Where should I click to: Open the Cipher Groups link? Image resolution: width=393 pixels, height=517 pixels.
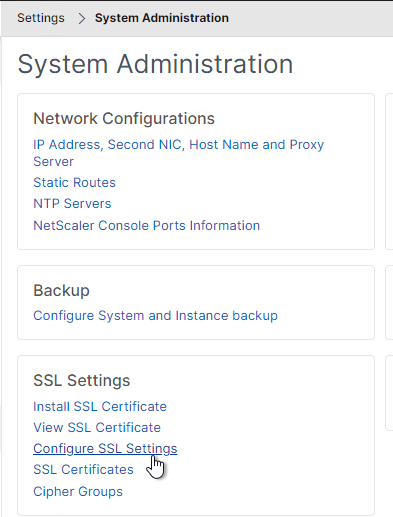(78, 492)
